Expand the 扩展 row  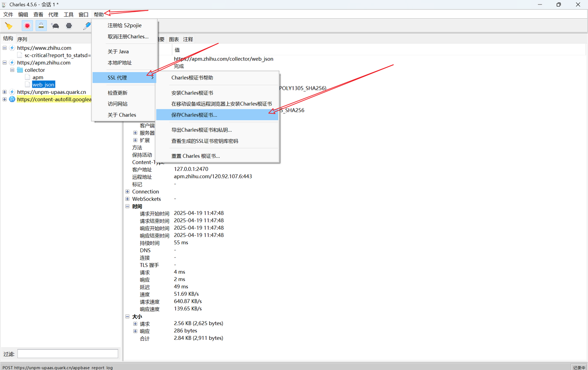135,140
